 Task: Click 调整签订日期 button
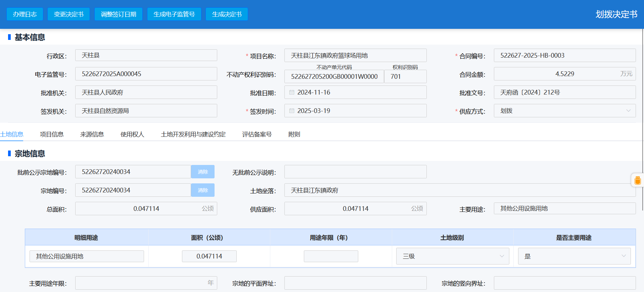[119, 14]
